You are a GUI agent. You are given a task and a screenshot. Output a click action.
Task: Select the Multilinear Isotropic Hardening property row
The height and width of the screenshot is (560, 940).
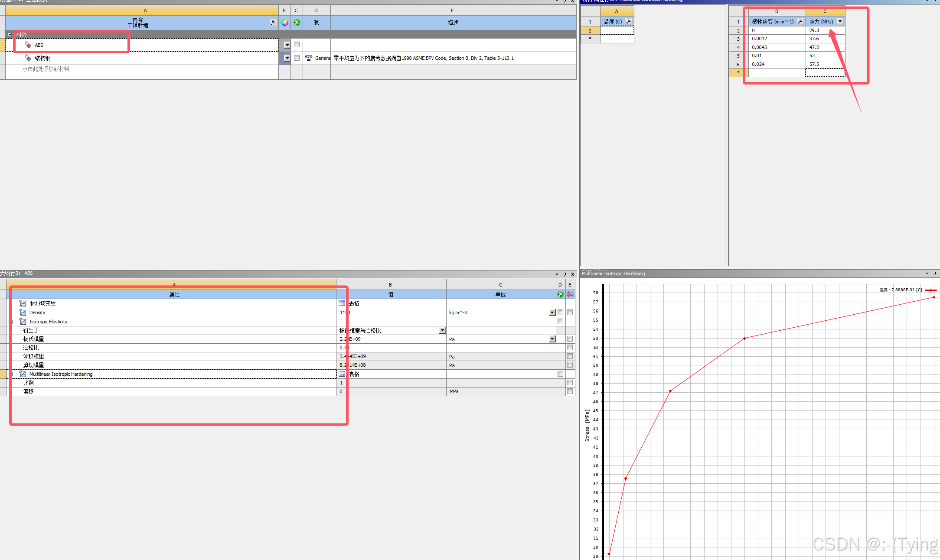(x=61, y=374)
